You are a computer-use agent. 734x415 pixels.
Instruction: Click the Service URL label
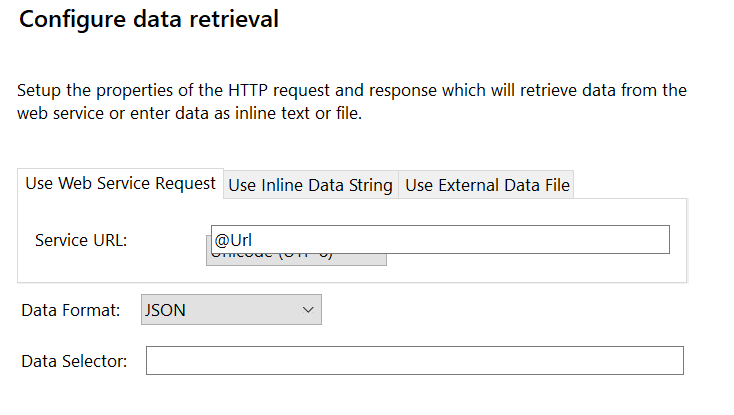(81, 240)
